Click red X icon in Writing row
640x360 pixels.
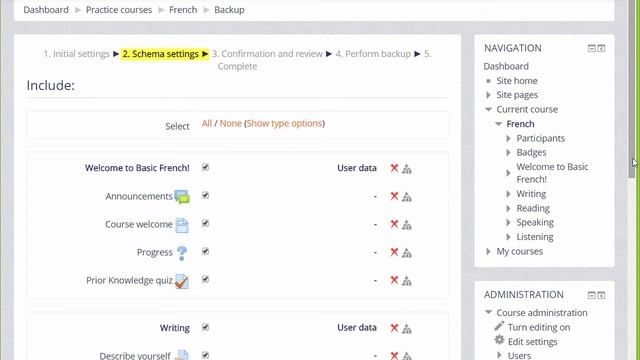pos(394,328)
